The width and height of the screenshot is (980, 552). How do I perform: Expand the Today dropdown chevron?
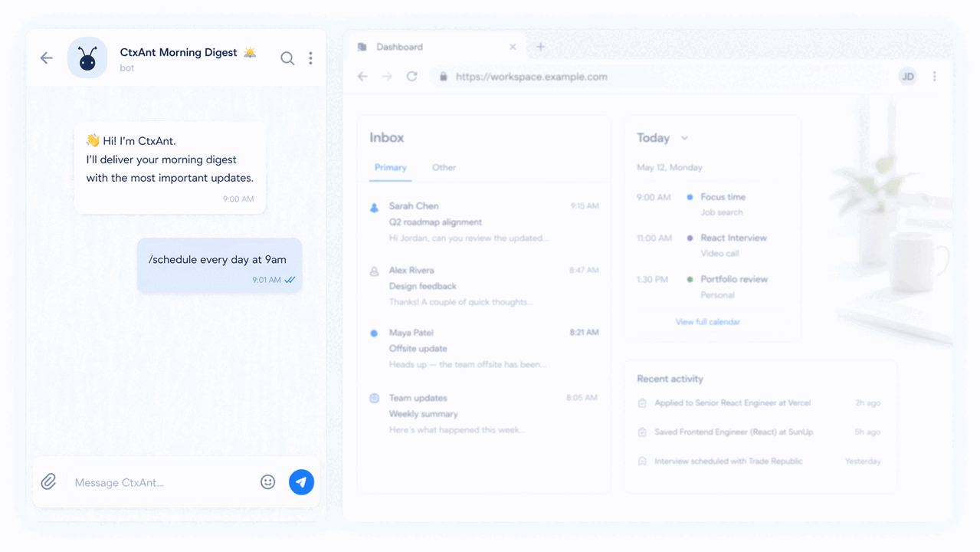point(684,138)
